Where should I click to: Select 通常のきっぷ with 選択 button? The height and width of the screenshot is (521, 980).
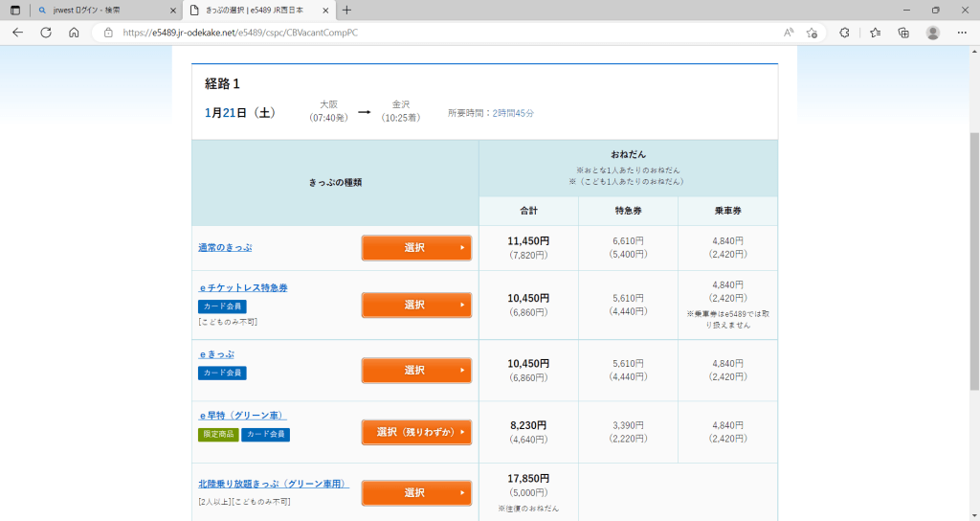click(416, 248)
